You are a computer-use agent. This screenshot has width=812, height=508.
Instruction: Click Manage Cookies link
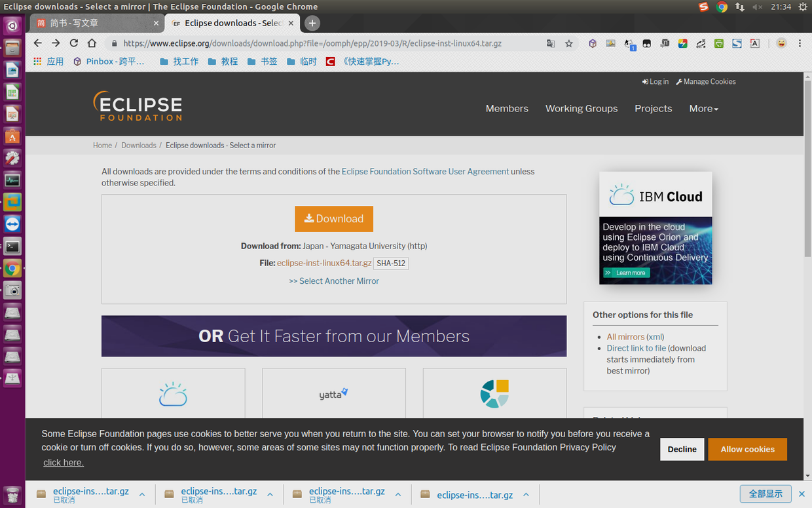[706, 82]
